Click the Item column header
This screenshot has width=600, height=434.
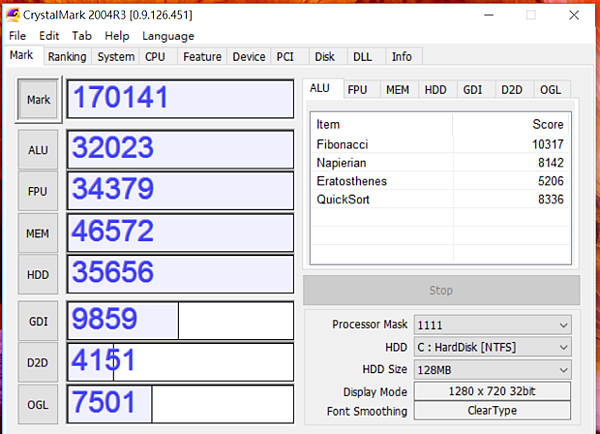[x=382, y=124]
